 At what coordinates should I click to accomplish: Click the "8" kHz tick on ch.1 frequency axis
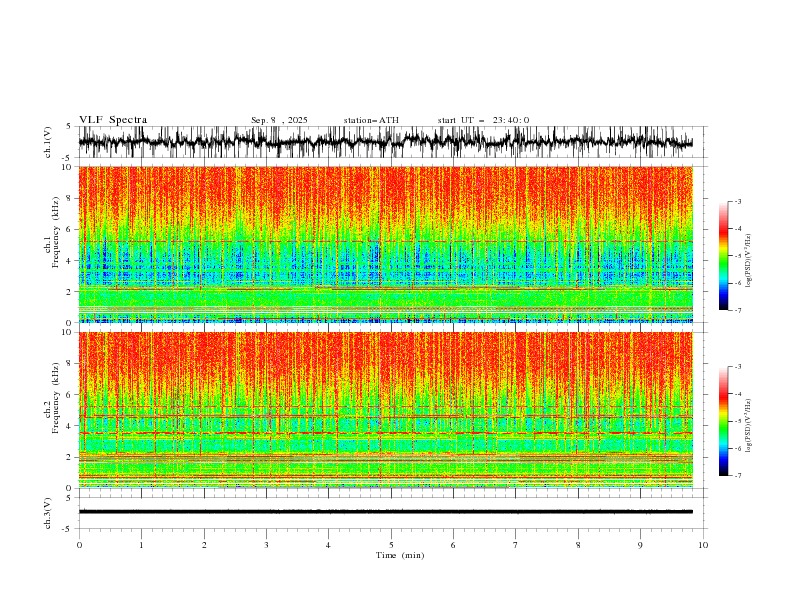[x=70, y=198]
